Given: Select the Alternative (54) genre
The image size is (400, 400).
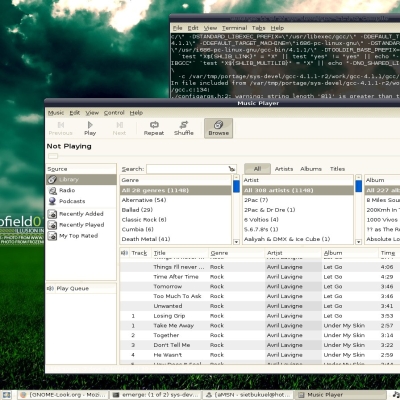Looking at the screenshot, I should point(176,200).
